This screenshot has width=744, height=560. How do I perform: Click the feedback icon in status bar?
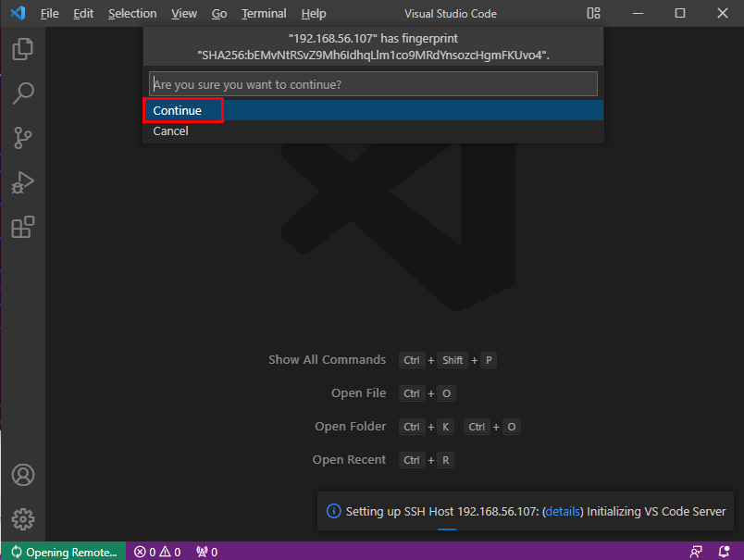[696, 552]
